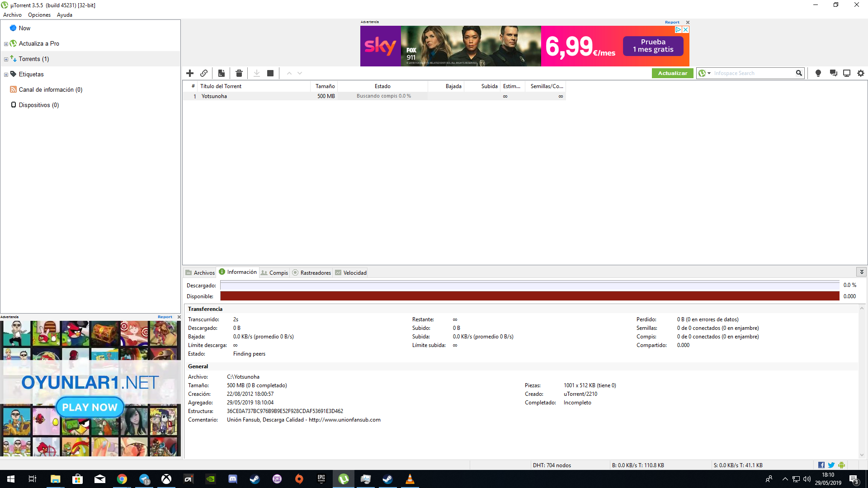Click the Remove Torrent trash icon

coord(239,73)
